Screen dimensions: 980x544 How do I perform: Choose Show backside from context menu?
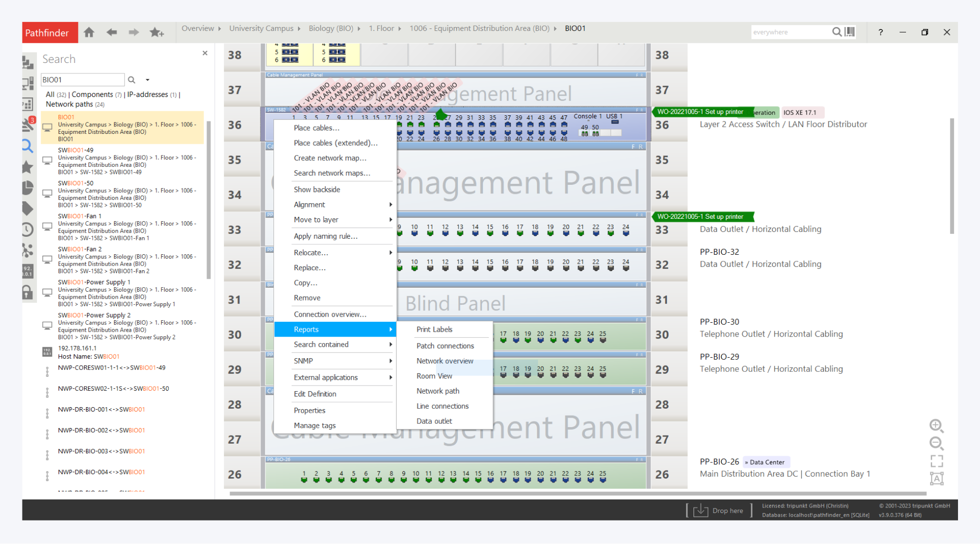click(x=316, y=190)
